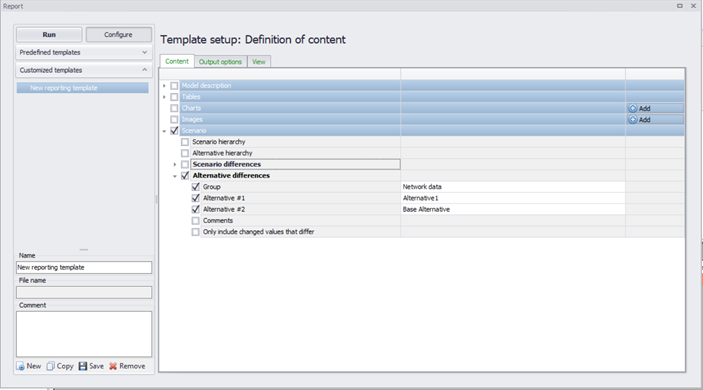Click the Alternative1 value cell
The width and height of the screenshot is (703, 390).
click(x=512, y=198)
